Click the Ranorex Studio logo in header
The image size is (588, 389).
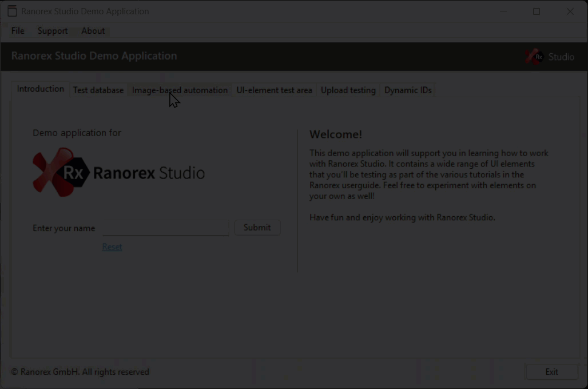pyautogui.click(x=549, y=57)
